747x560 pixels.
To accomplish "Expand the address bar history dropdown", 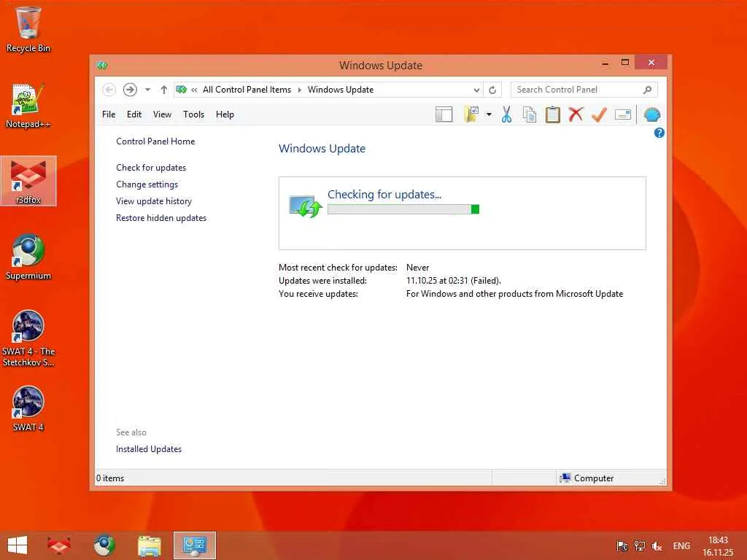I will 476,90.
